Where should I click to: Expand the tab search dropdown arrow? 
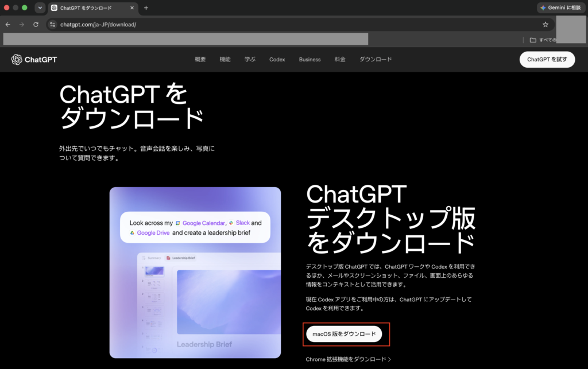coord(40,7)
